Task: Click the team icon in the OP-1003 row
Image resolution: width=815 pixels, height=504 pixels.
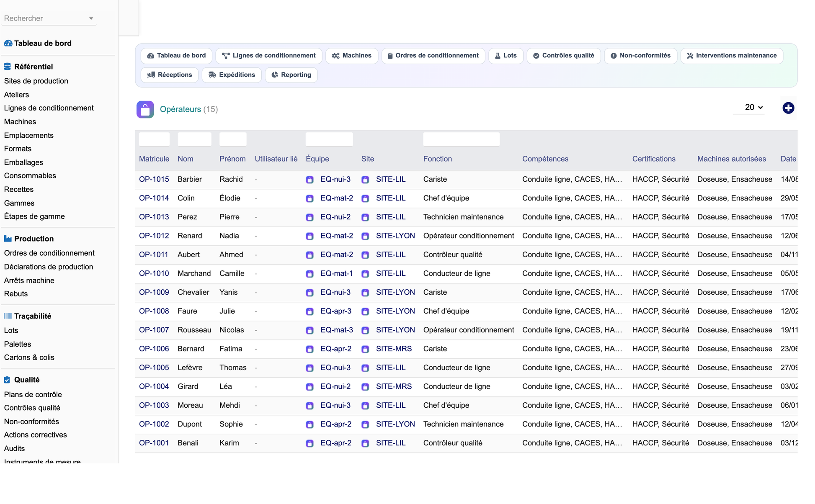Action: 309,406
